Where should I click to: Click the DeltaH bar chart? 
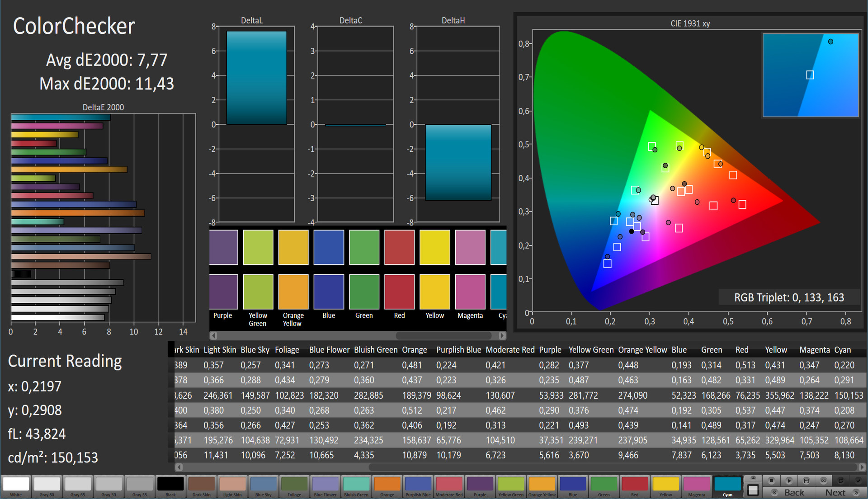tap(458, 124)
